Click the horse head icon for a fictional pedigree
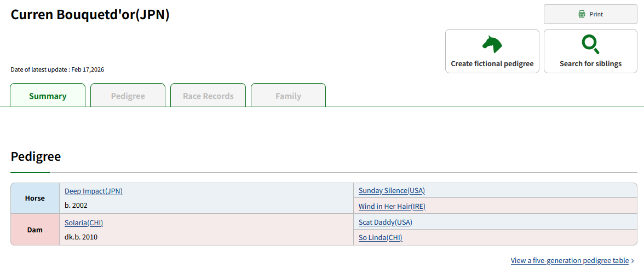Image resolution: width=644 pixels, height=275 pixels. [x=492, y=44]
